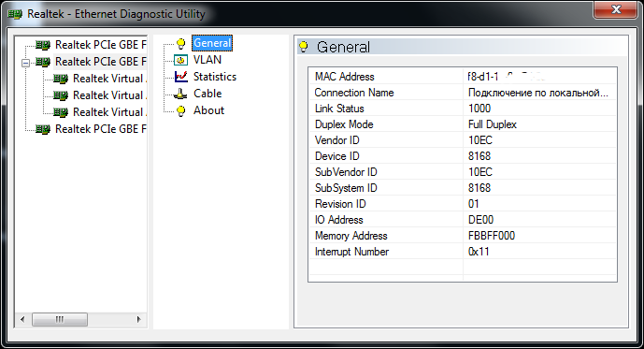The image size is (644, 349).
Task: Click the MAC Address value starting f8-d1
Action: pyautogui.click(x=539, y=77)
